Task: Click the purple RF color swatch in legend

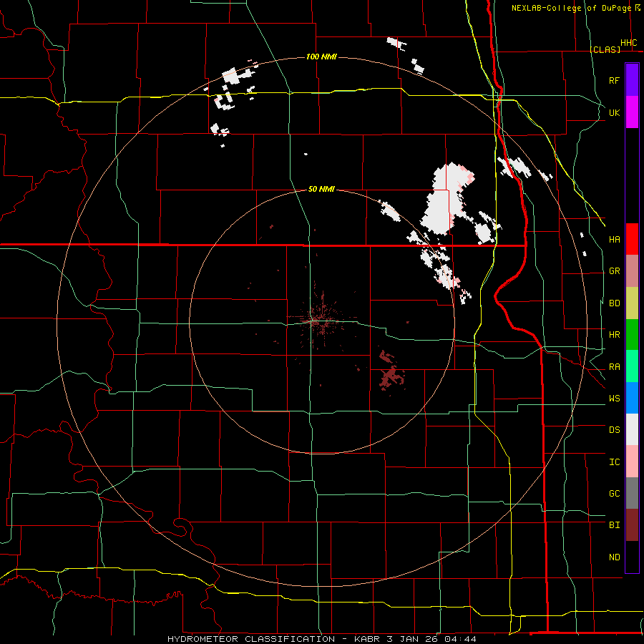Action: pos(632,80)
